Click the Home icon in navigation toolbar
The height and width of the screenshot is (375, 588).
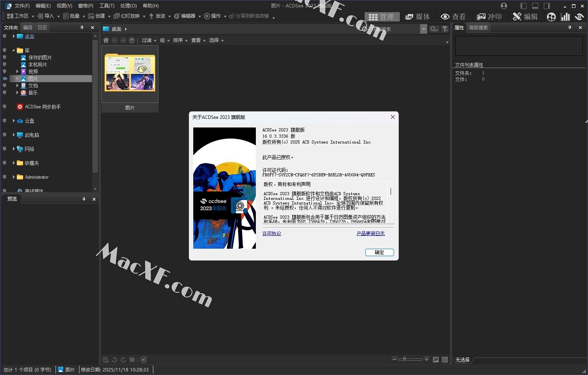[x=106, y=40]
